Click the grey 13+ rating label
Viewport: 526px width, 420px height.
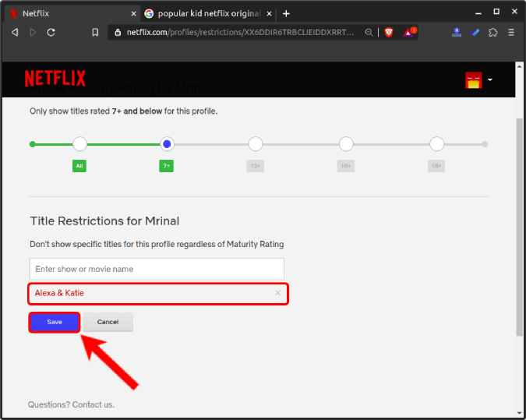click(x=256, y=166)
